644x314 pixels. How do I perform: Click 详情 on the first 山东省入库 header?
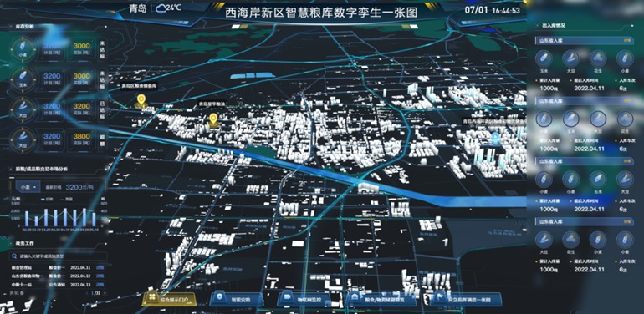[x=627, y=41]
